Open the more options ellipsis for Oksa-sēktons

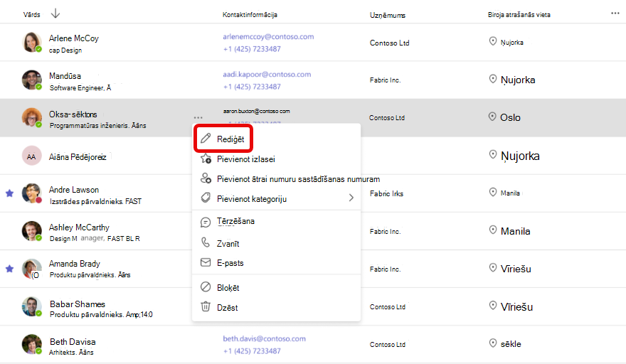click(x=198, y=117)
